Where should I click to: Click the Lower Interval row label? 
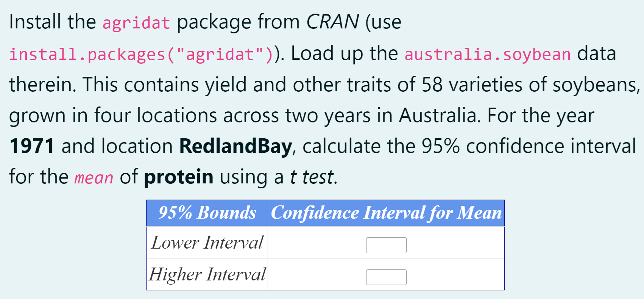pyautogui.click(x=207, y=243)
